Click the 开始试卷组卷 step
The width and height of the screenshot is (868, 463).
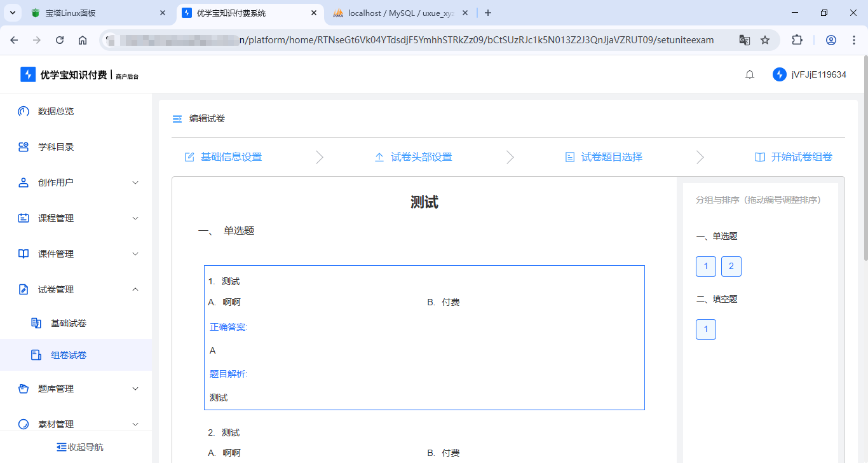(793, 156)
